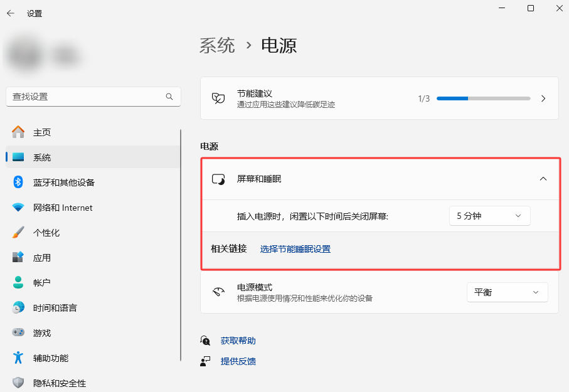Screen dimensions: 569x392
Task: Select the 蓝牙和其他设备 Bluetooth icon
Action: [18, 183]
